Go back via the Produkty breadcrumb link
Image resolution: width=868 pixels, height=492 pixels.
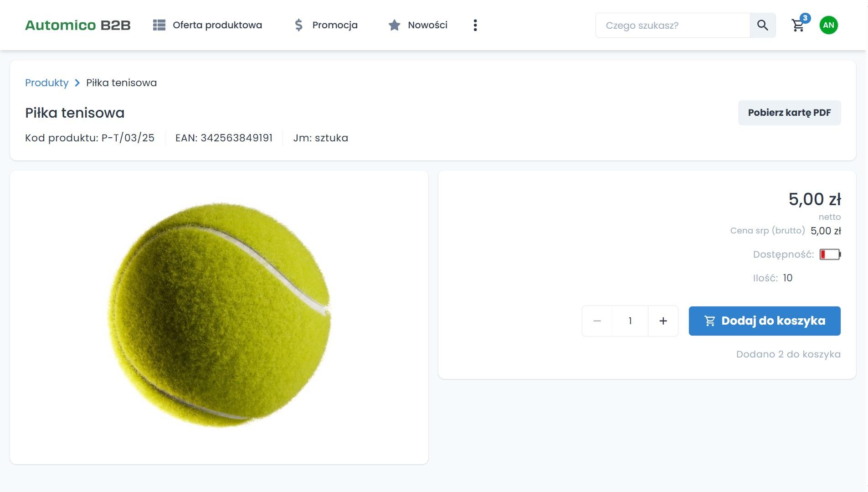[46, 83]
